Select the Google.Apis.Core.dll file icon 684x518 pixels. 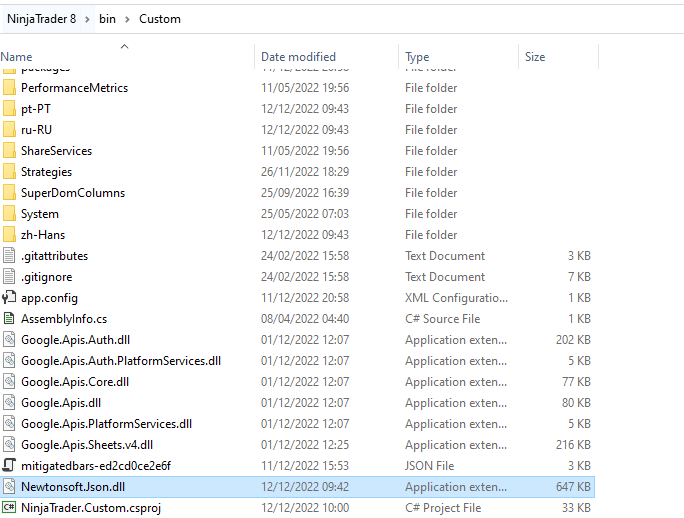tap(9, 381)
